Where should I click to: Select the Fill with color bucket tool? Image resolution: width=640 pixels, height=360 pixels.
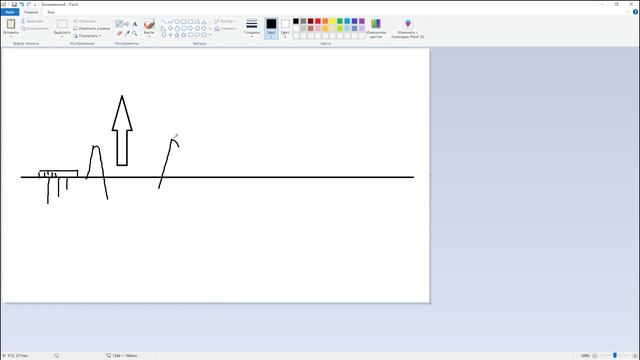click(127, 24)
